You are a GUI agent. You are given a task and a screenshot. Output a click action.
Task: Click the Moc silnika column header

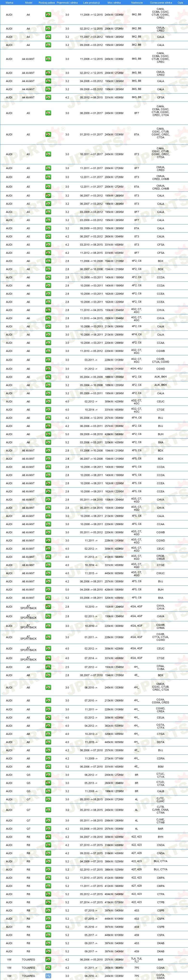(x=114, y=3)
